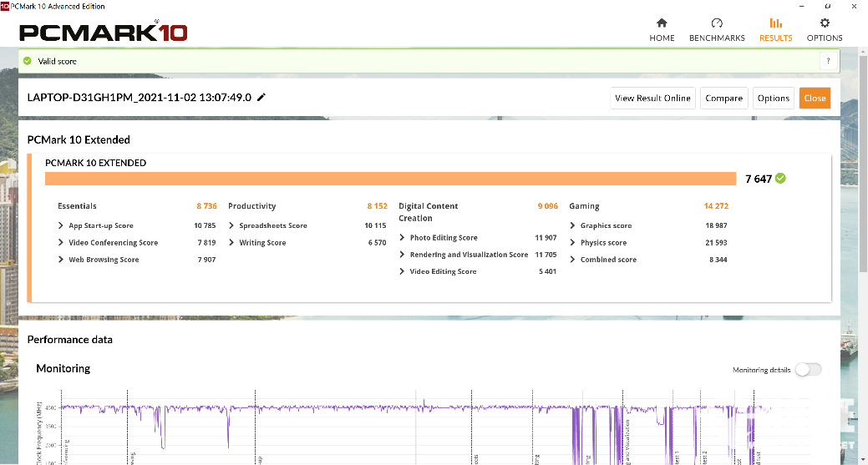Image resolution: width=868 pixels, height=465 pixels.
Task: Click the Productivity score 8 152
Action: (377, 205)
